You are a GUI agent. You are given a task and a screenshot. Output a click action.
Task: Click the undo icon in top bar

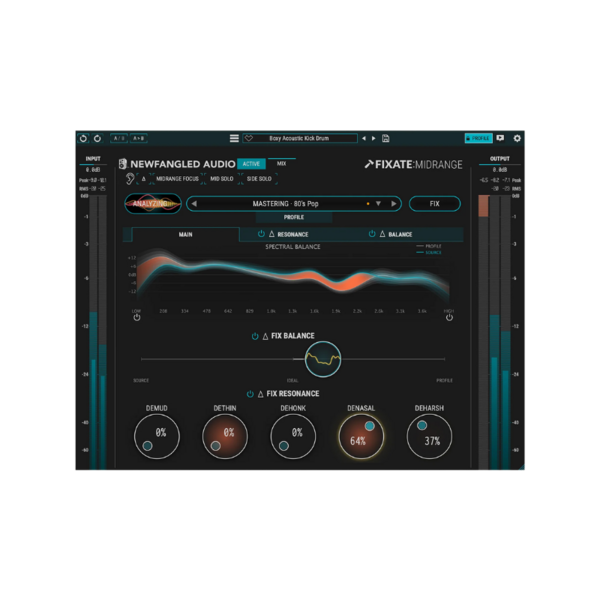click(83, 139)
